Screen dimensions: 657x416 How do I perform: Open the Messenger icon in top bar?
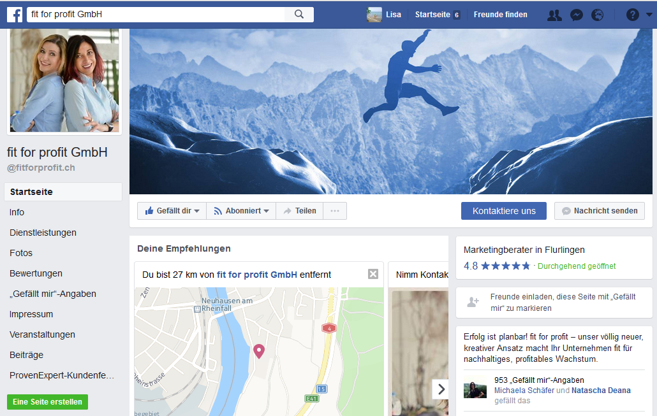pyautogui.click(x=577, y=15)
